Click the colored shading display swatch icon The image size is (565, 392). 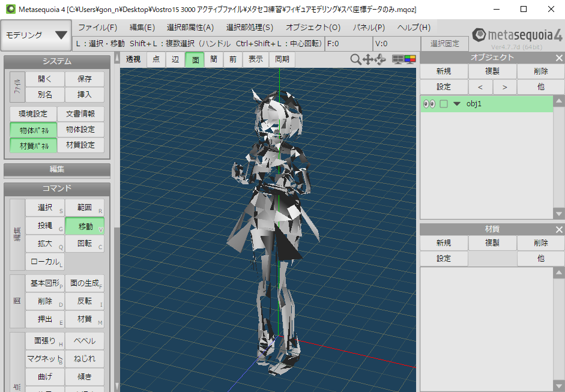pyautogui.click(x=410, y=59)
